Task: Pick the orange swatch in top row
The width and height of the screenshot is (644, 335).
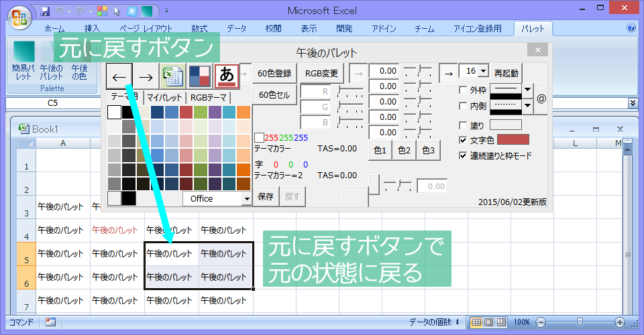Action: pyautogui.click(x=244, y=112)
